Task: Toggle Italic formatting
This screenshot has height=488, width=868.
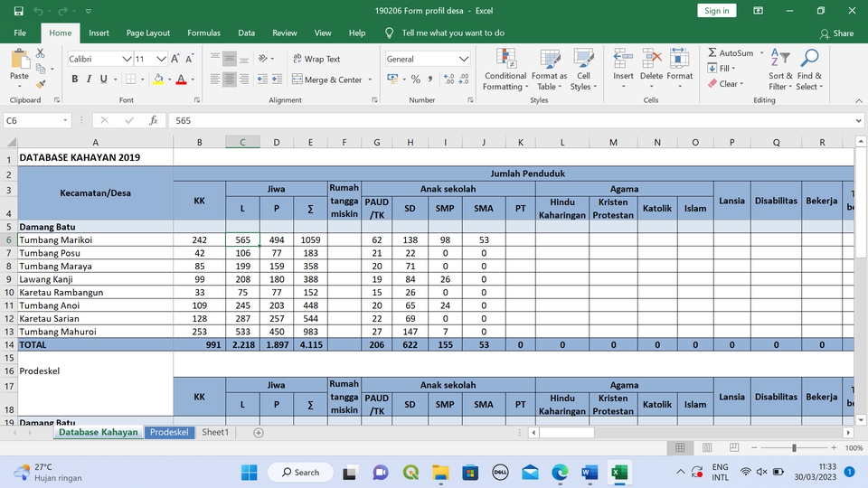Action: [89, 80]
